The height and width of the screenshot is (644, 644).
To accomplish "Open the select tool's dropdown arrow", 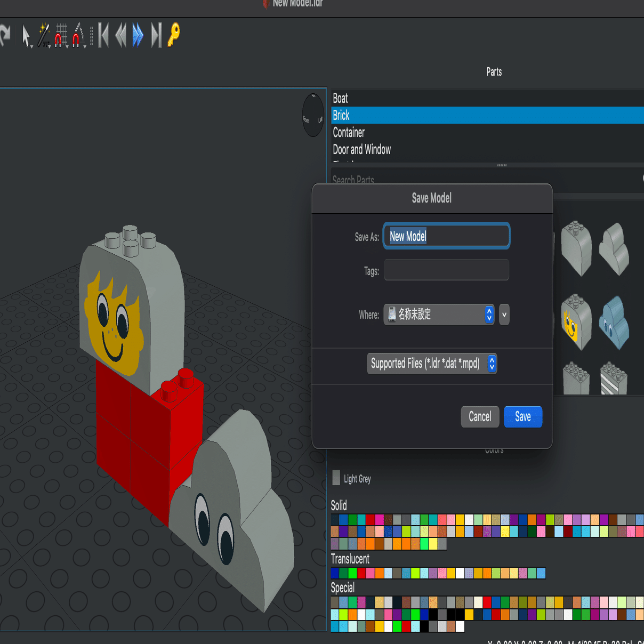I will coord(32,46).
